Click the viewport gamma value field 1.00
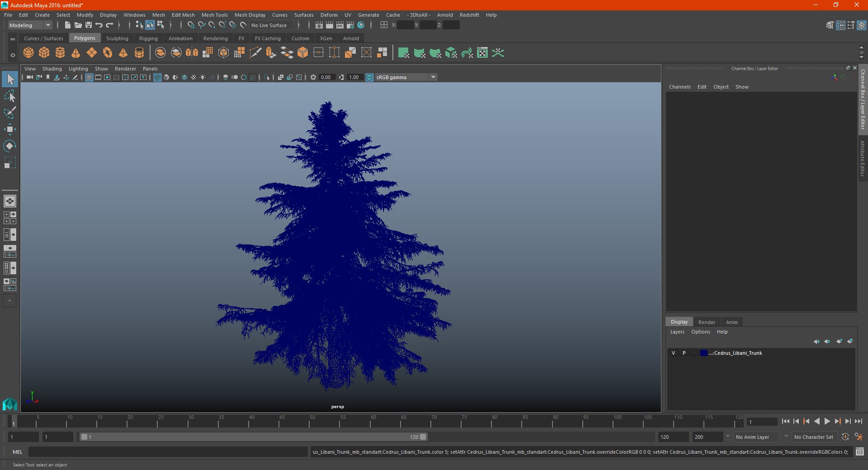The image size is (868, 470). coord(354,77)
